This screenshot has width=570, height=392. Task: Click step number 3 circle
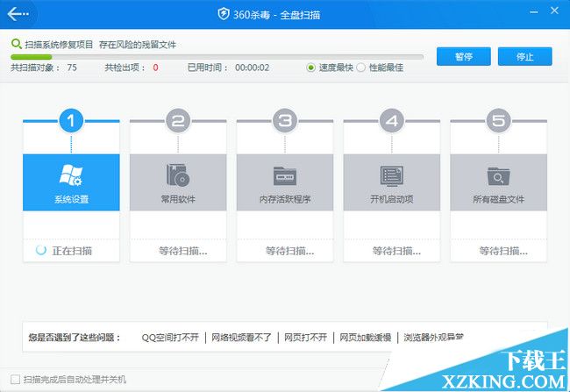coord(284,120)
